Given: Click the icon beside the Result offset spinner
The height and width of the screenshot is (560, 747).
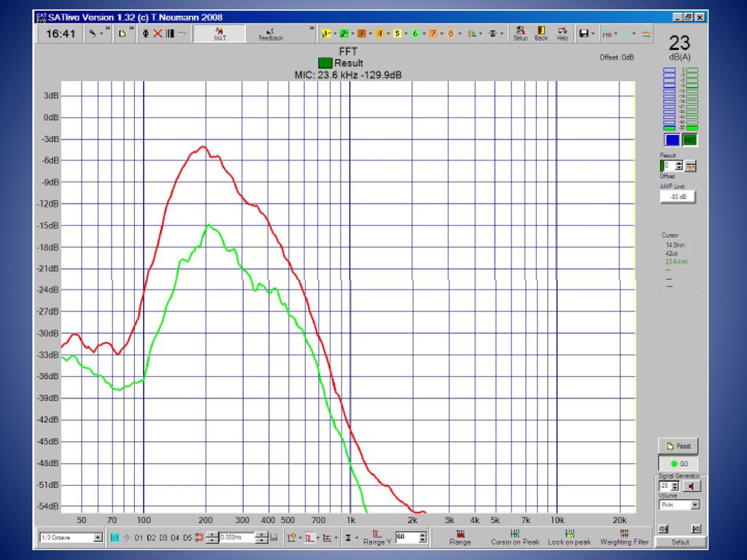Looking at the screenshot, I should [x=690, y=166].
